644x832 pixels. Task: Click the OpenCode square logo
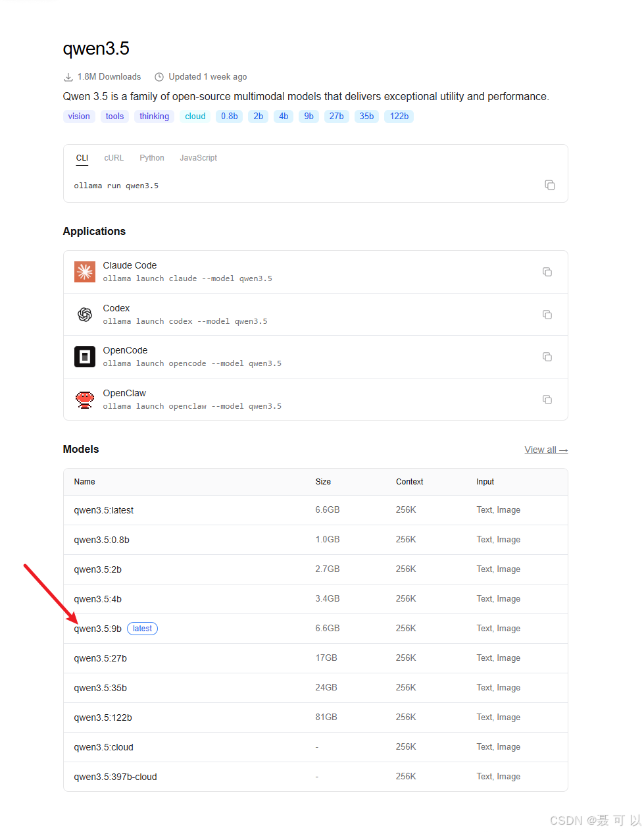[85, 357]
